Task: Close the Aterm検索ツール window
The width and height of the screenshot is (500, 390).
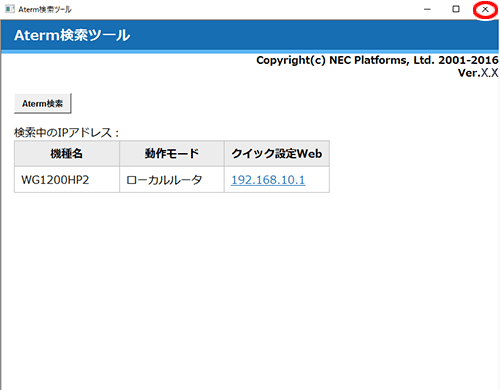Action: [485, 9]
